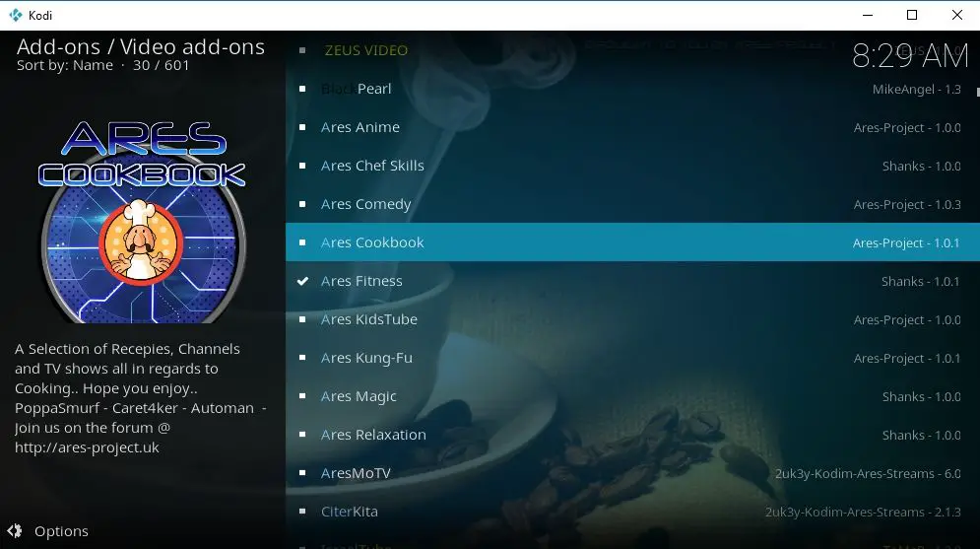Click '2uk3y-Kodim-Ares-Streams - 6.0' text

868,473
